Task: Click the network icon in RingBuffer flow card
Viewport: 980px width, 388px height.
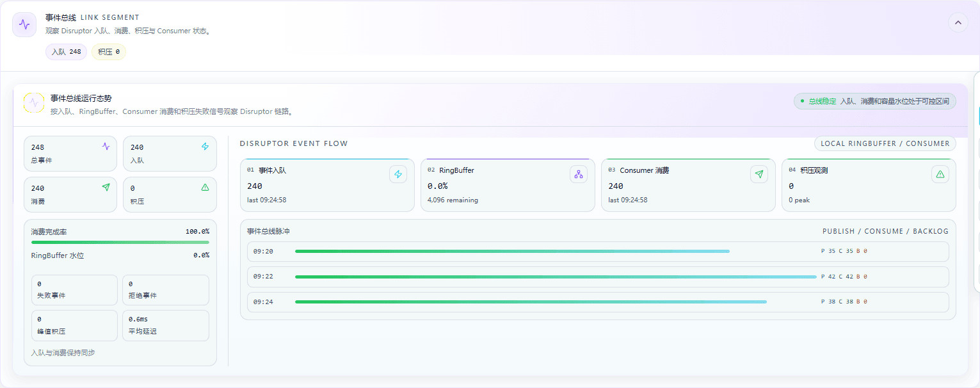Action: [579, 174]
